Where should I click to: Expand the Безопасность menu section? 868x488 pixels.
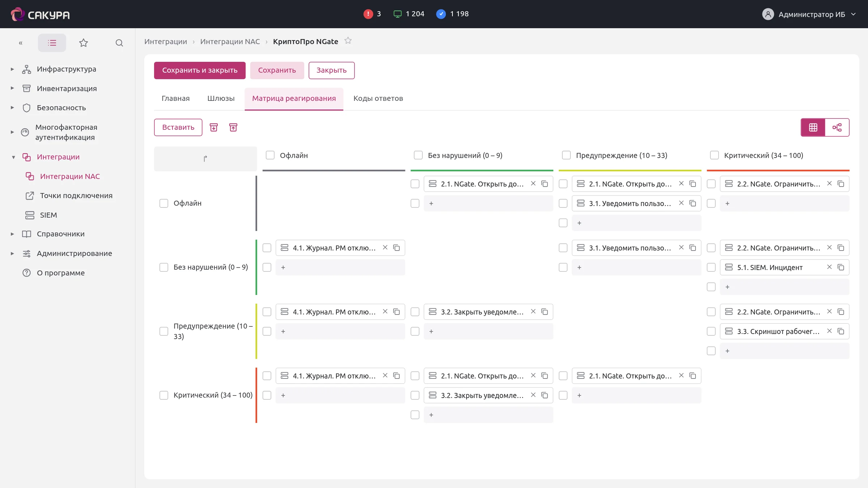(x=12, y=107)
